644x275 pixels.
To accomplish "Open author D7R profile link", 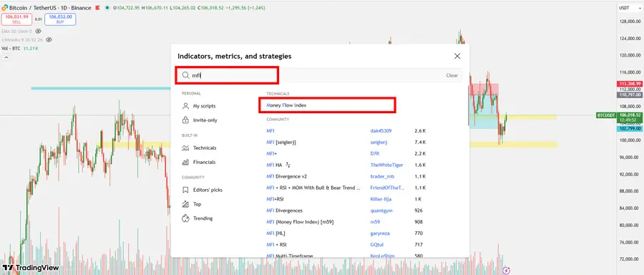I will (374, 153).
